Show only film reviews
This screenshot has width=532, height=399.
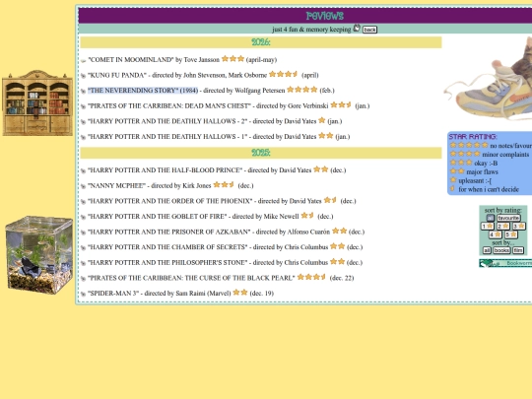[x=518, y=250]
